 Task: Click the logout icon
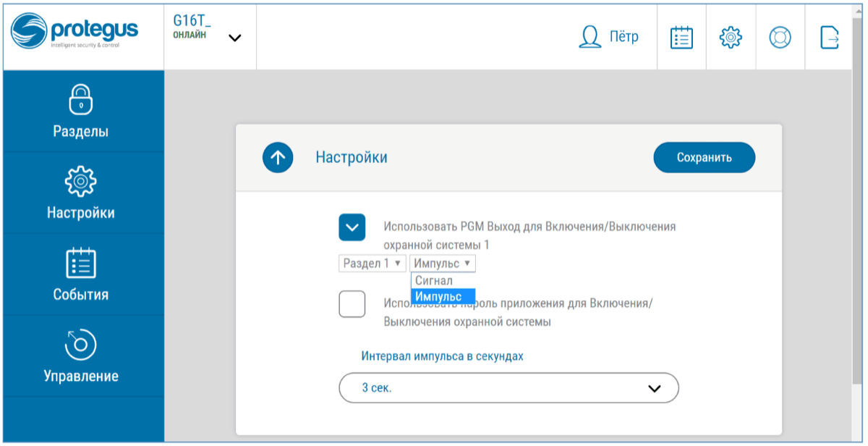(x=830, y=37)
